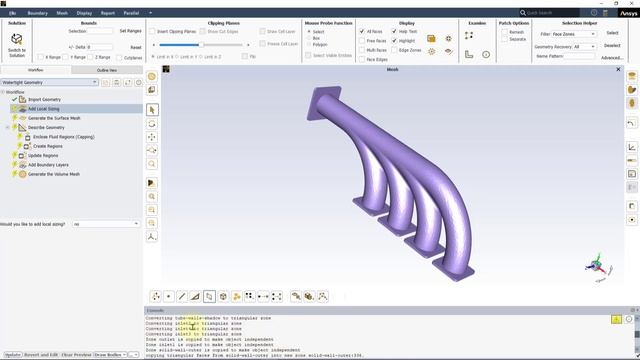640x360 pixels.
Task: Select the face selection filter icon
Action: point(209,296)
